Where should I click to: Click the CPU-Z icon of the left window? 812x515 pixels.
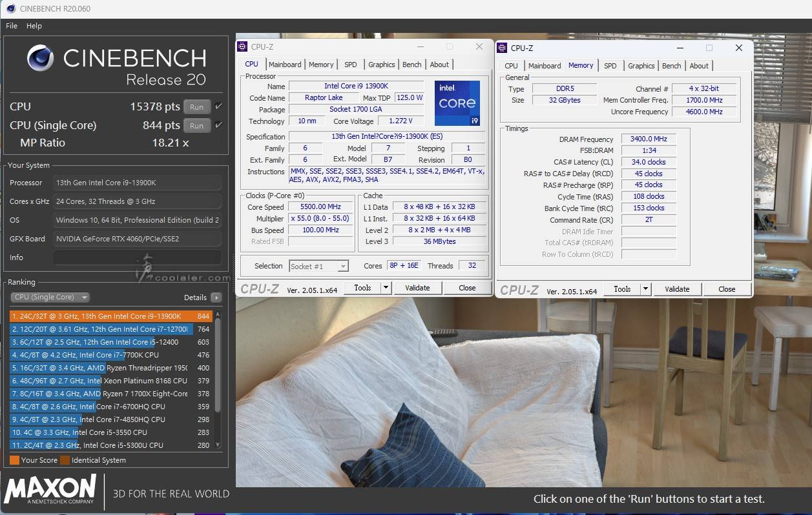(243, 46)
